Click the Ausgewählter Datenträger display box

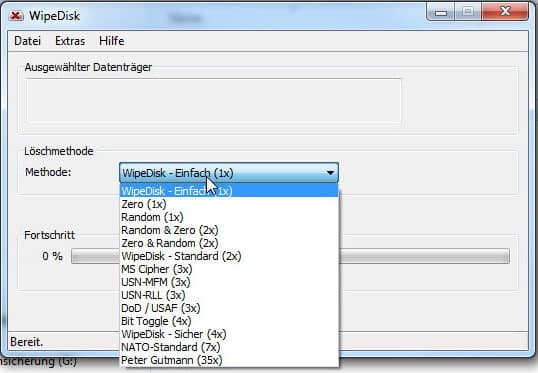[213, 101]
